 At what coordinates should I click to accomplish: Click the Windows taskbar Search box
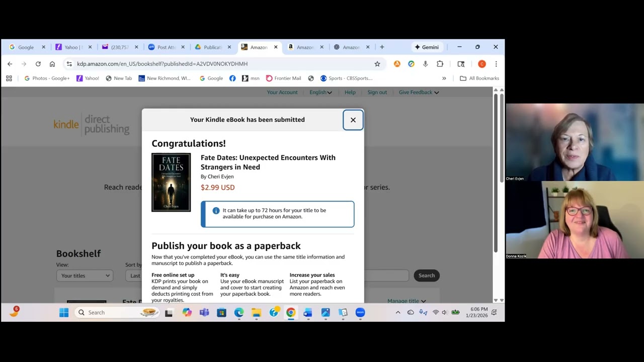pos(117,312)
